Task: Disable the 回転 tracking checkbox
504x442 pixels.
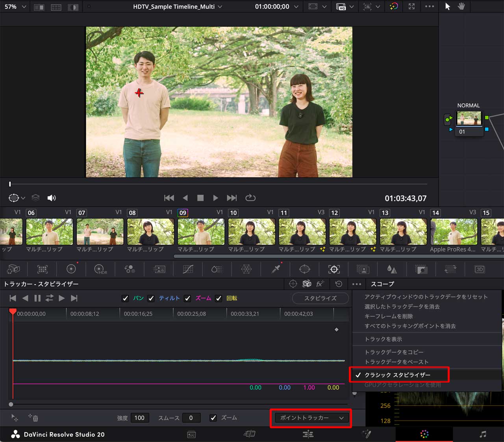Action: (219, 298)
